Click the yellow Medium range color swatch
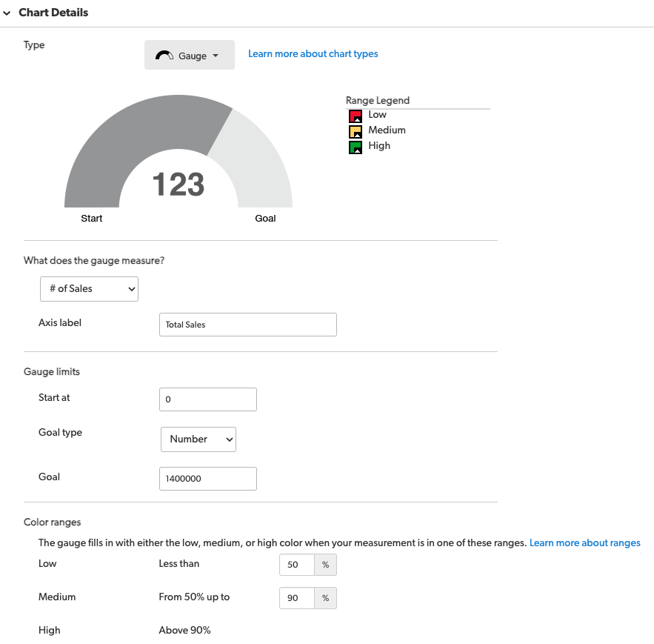 (x=356, y=132)
